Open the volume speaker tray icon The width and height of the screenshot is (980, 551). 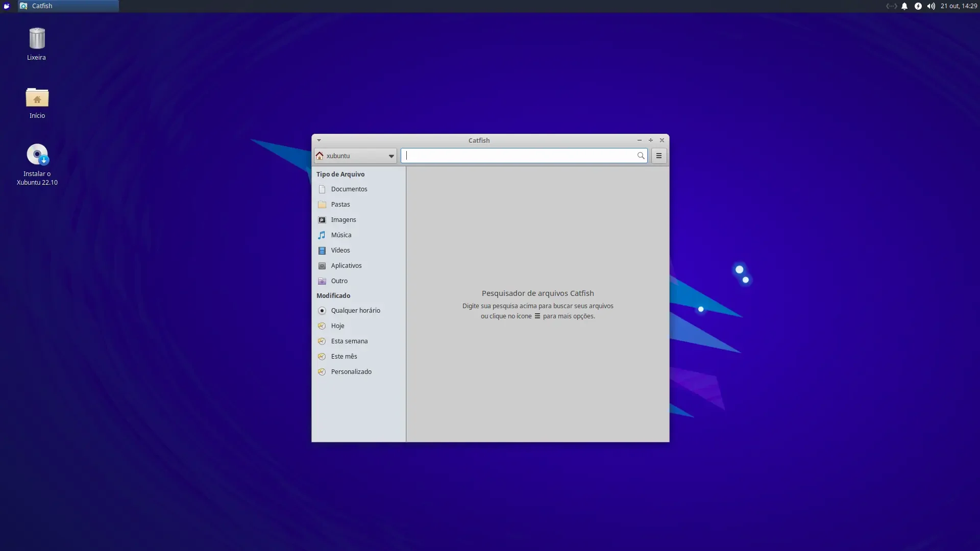(x=931, y=6)
